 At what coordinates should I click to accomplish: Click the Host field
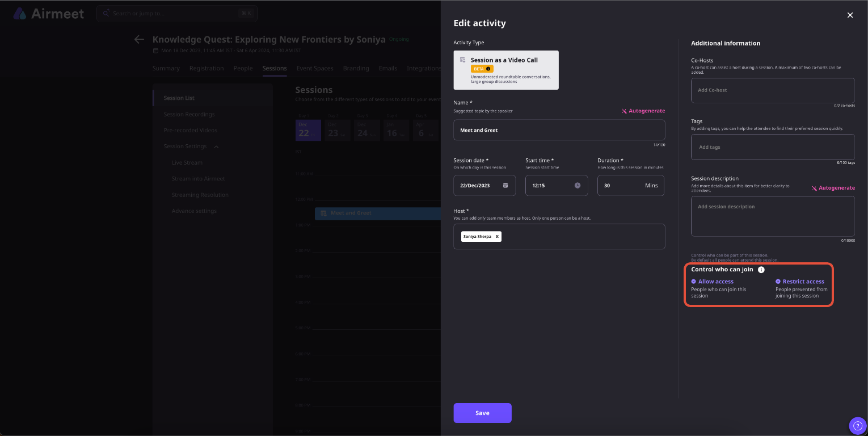coord(559,237)
